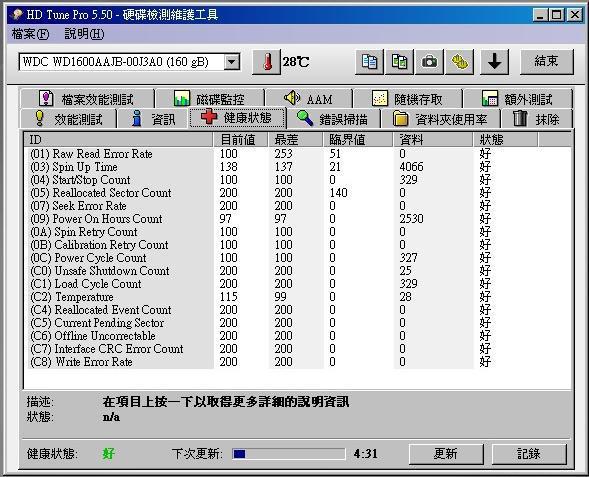Click the data value 4066
Screen dimensions: 589x477
coord(411,167)
